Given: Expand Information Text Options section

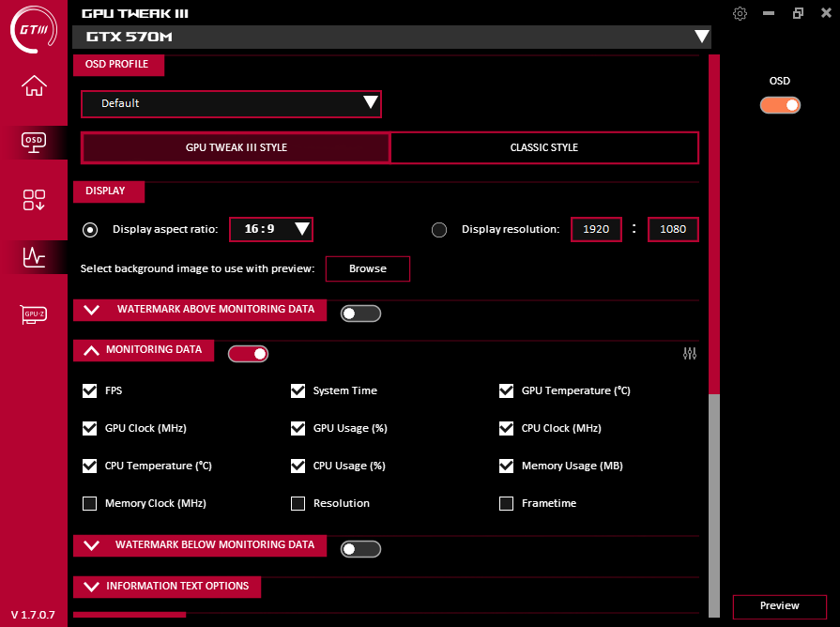Looking at the screenshot, I should tap(167, 587).
